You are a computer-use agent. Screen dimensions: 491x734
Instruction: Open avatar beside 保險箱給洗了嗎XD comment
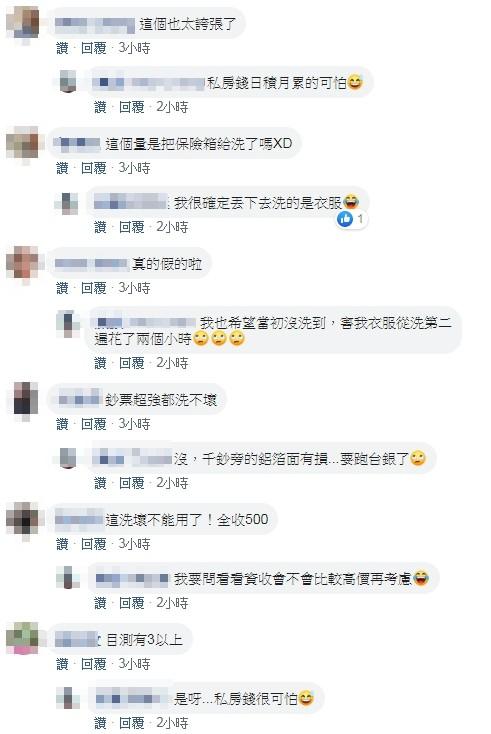23,142
